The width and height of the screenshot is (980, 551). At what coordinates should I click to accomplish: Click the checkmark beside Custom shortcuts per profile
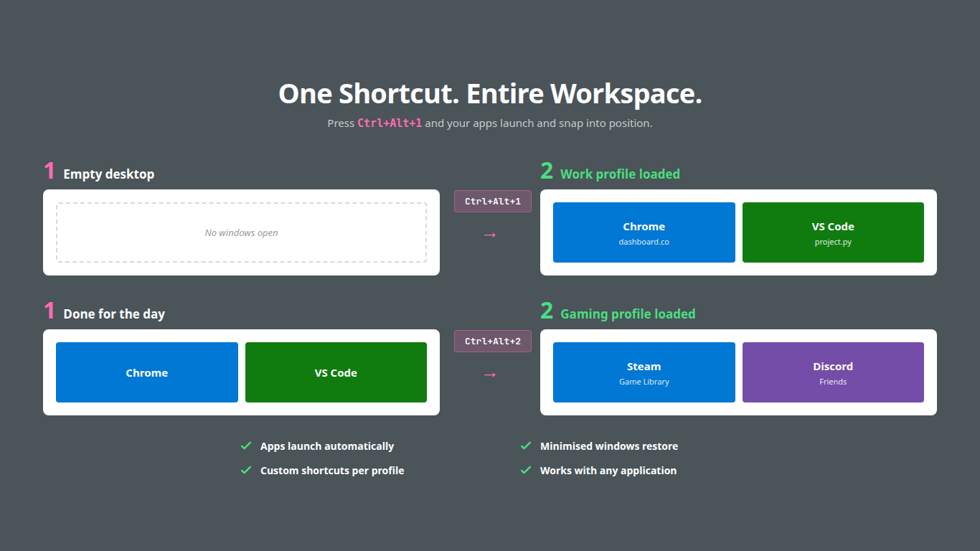(246, 470)
